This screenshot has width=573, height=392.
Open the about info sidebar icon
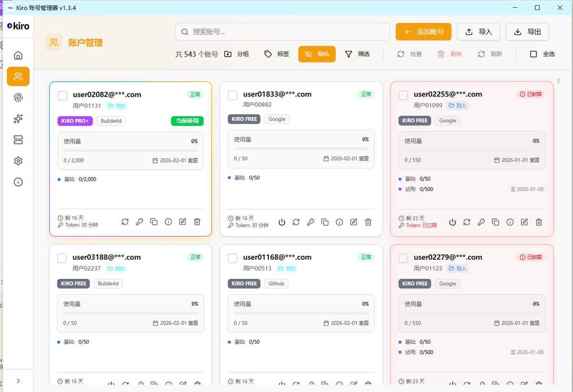(18, 182)
